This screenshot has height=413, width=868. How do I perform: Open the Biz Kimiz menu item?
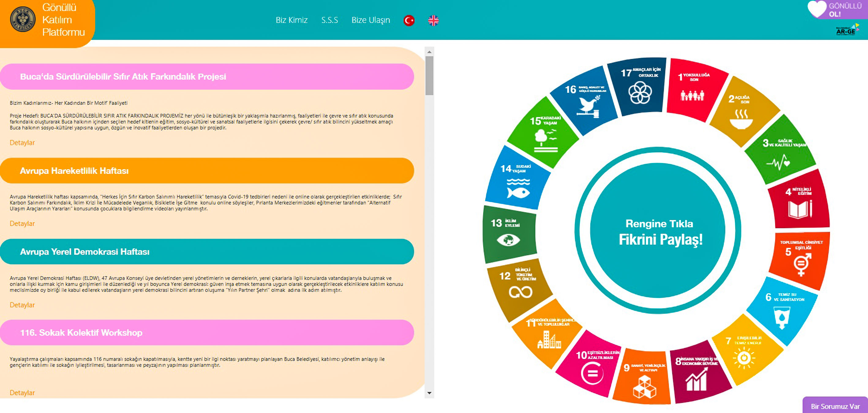coord(291,20)
